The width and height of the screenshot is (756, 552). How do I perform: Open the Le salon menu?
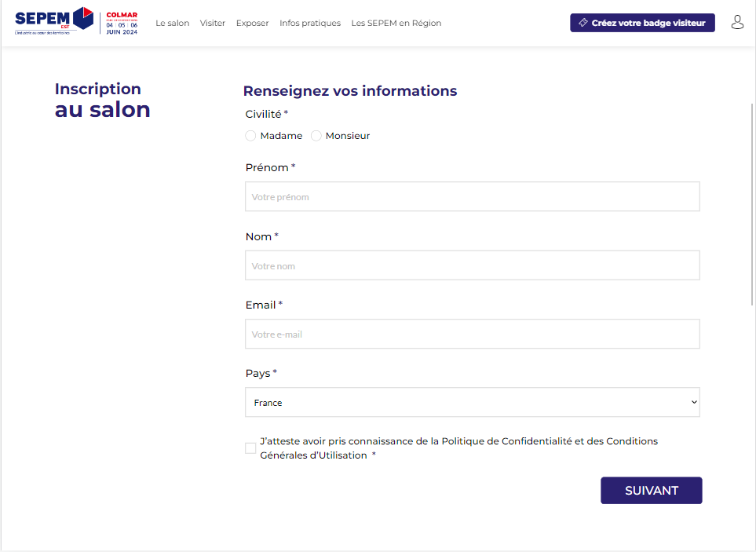(172, 23)
